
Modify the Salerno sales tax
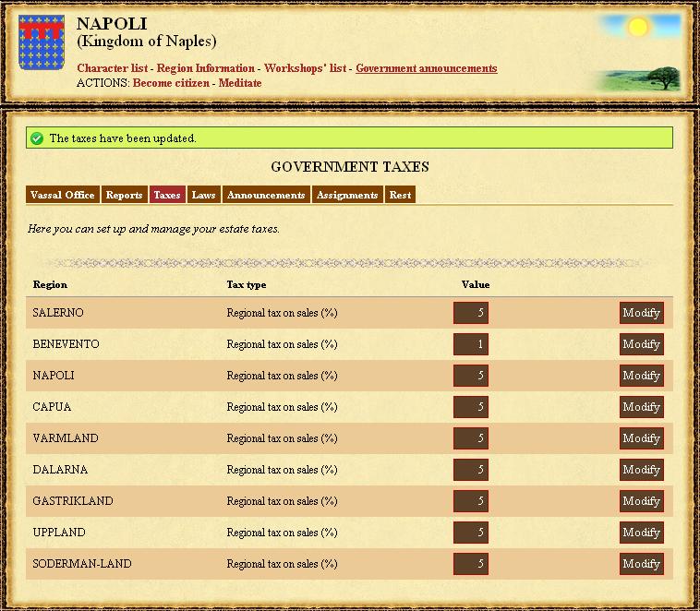point(641,313)
